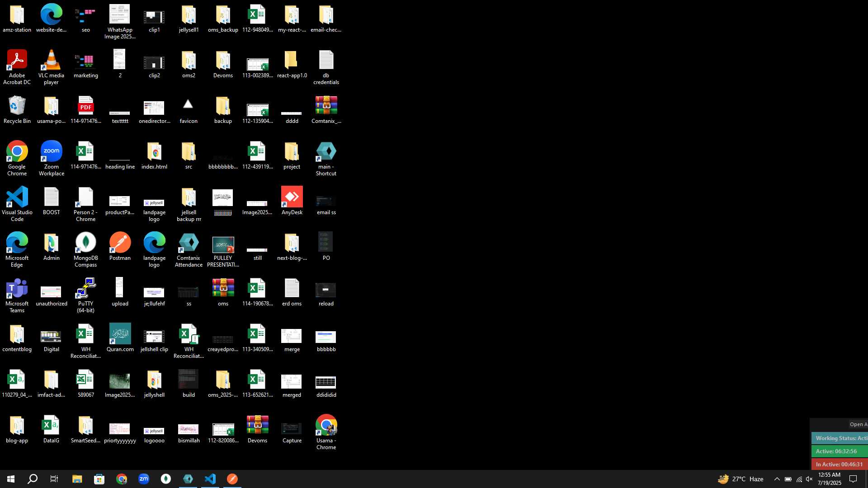Open Microsoft Teams shortcut
The height and width of the screenshot is (488, 868).
pos(17,295)
